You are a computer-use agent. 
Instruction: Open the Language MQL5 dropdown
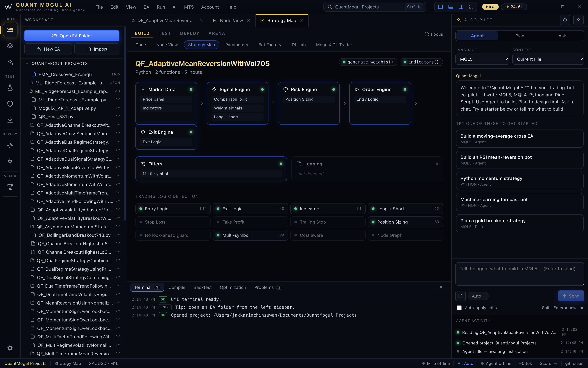pyautogui.click(x=482, y=59)
